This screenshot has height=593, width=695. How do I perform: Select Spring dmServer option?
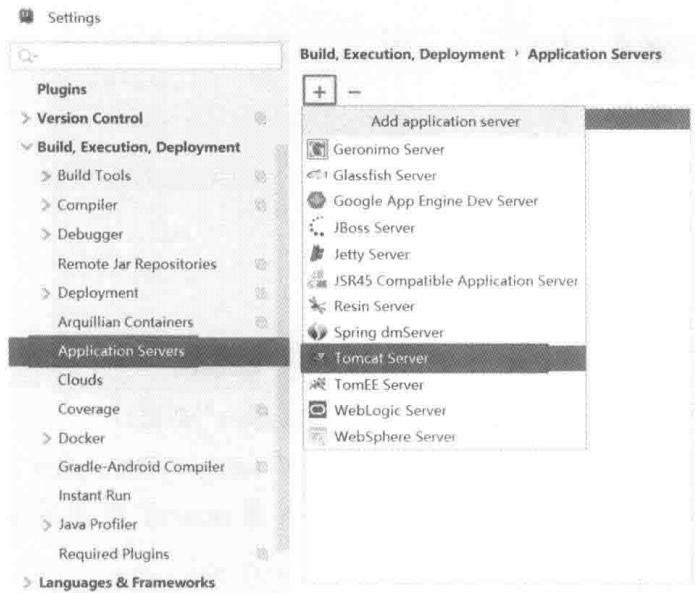point(444,332)
